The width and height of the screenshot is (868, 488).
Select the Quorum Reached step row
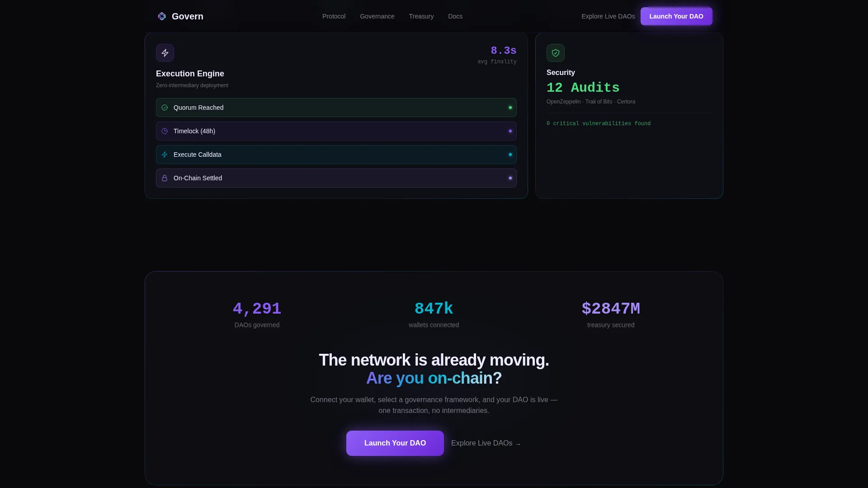pyautogui.click(x=336, y=108)
